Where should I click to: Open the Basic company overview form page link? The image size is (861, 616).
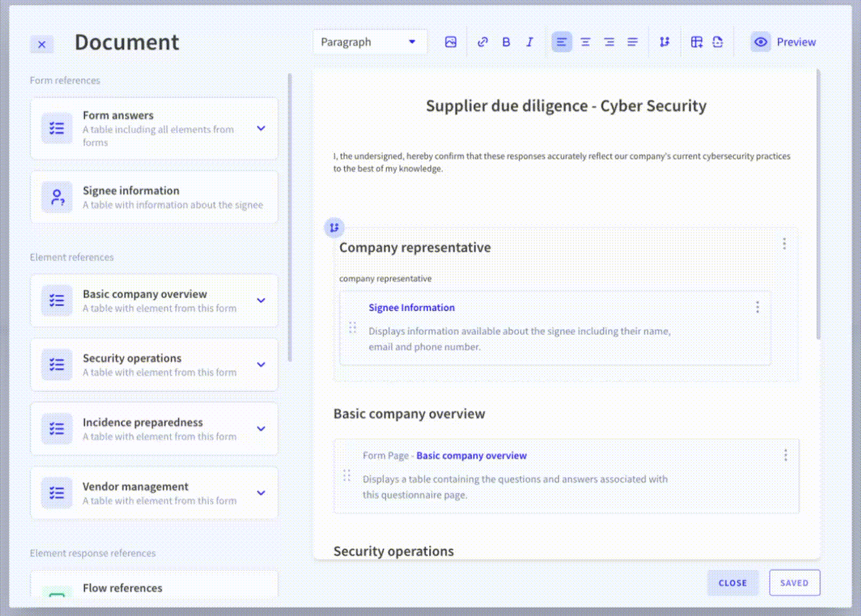(x=471, y=455)
